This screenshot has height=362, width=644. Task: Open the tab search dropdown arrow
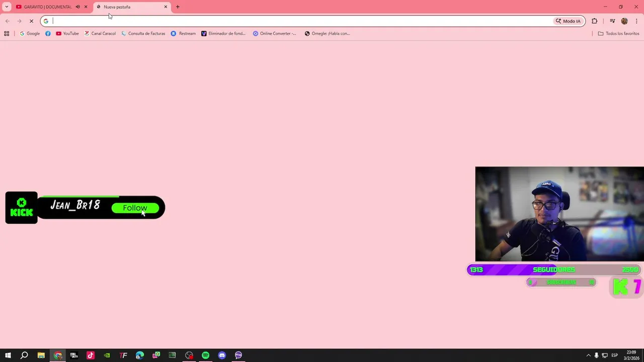[7, 7]
